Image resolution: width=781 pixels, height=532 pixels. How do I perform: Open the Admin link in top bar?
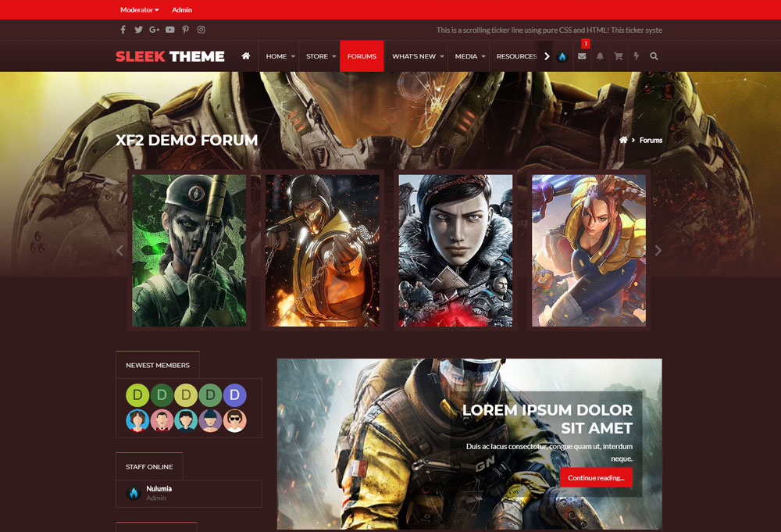182,10
